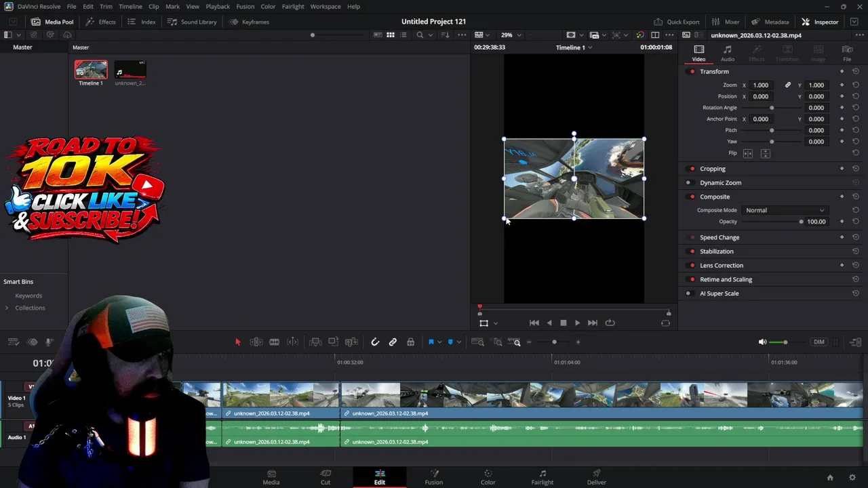Toggle timeline snapping magnet icon
868x488 pixels.
375,342
